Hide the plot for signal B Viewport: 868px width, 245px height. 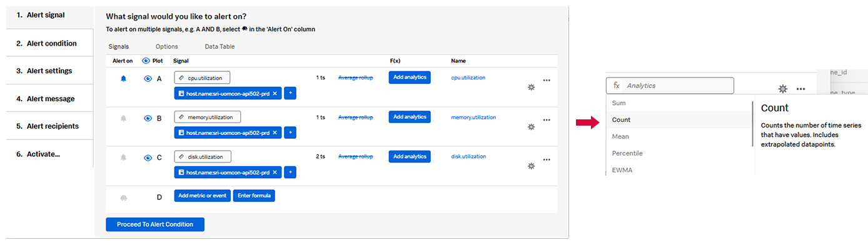coord(148,118)
